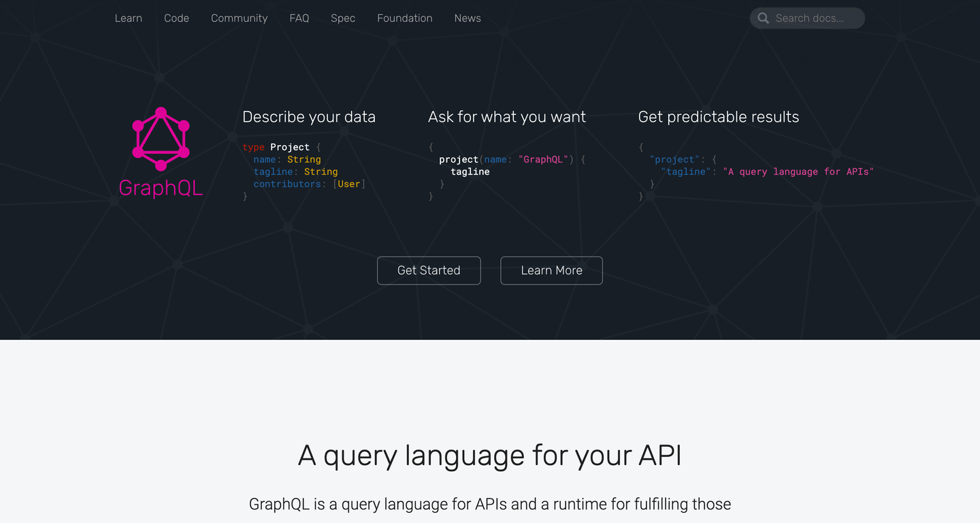The image size is (980, 523).
Task: Click the Get Started button
Action: tap(429, 270)
